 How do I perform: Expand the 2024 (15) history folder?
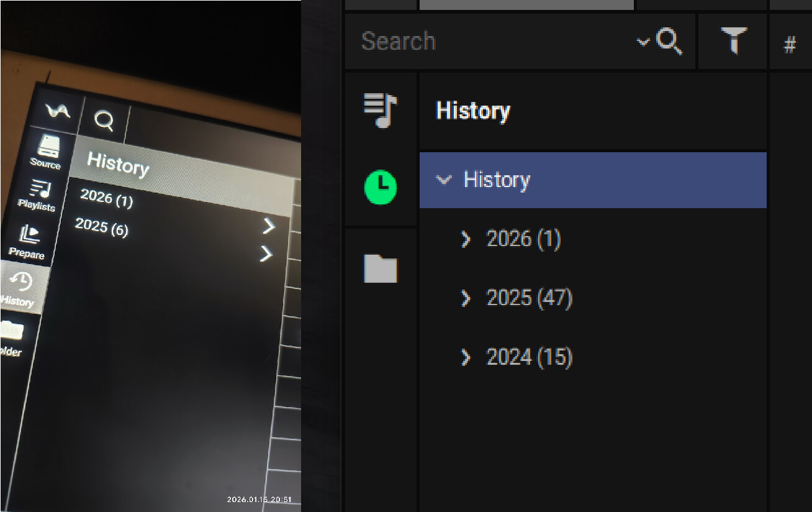point(466,357)
